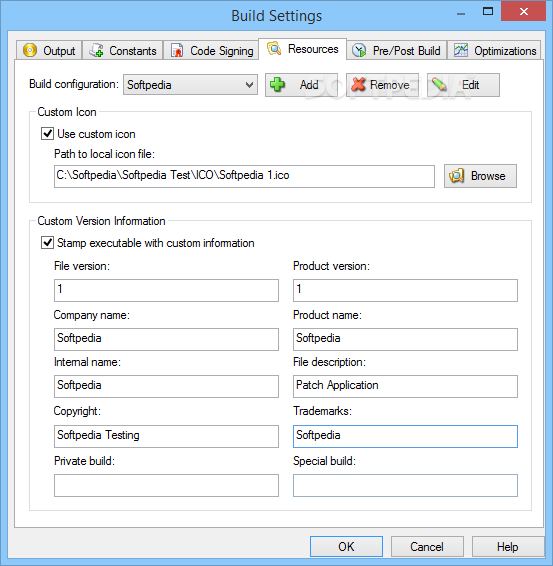Browse for a local icon file
Image resolution: width=553 pixels, height=566 pixels.
(480, 176)
